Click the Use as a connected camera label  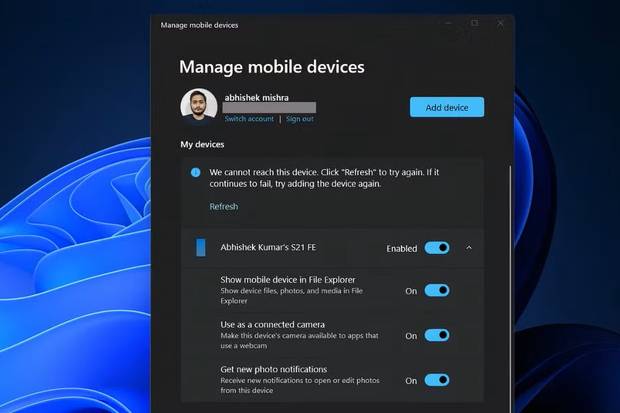(x=272, y=324)
